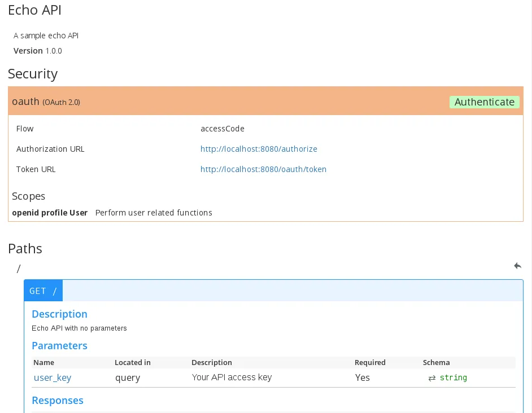Click the Description heading in GET section
This screenshot has height=413, width=532.
click(x=59, y=314)
